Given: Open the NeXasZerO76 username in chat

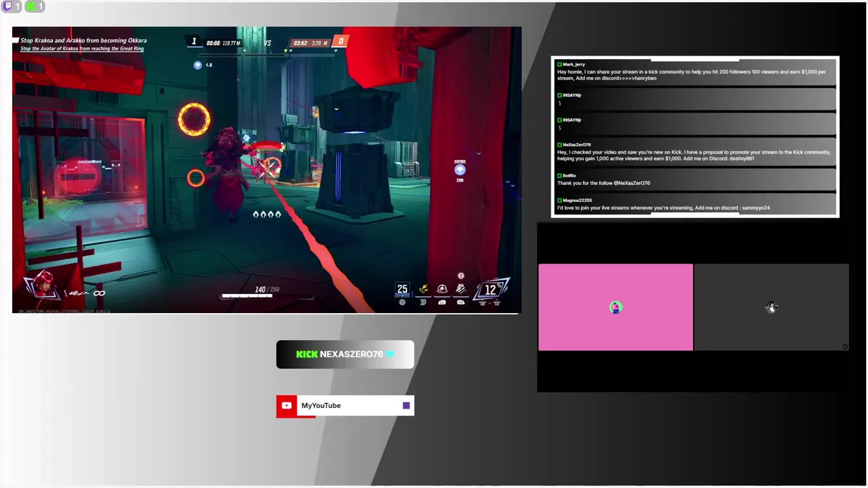Looking at the screenshot, I should pyautogui.click(x=576, y=144).
